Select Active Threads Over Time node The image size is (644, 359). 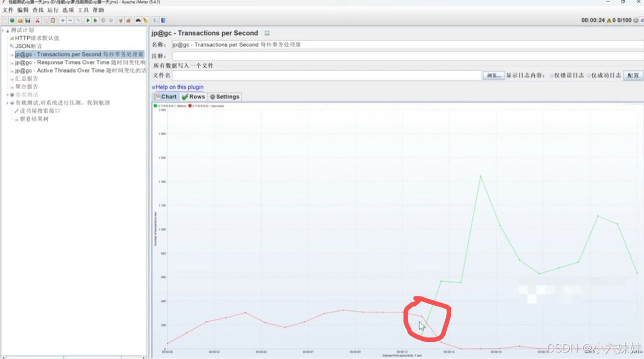click(x=80, y=70)
